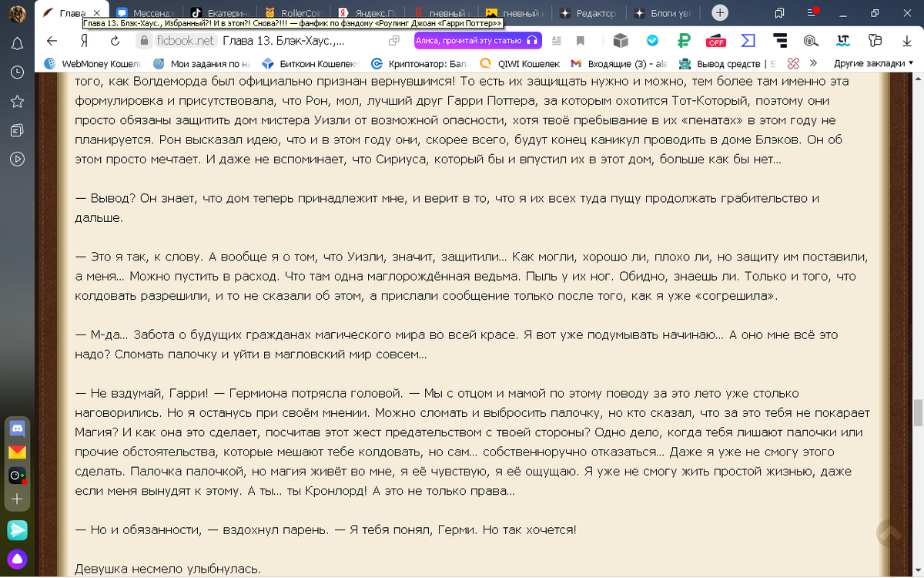Open Вывод средств bookmark
This screenshot has height=578, width=924.
coord(728,63)
